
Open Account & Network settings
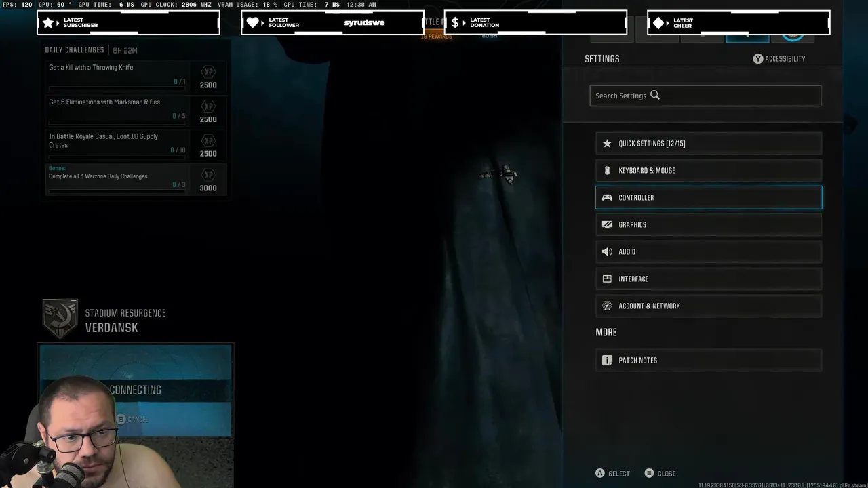point(709,306)
